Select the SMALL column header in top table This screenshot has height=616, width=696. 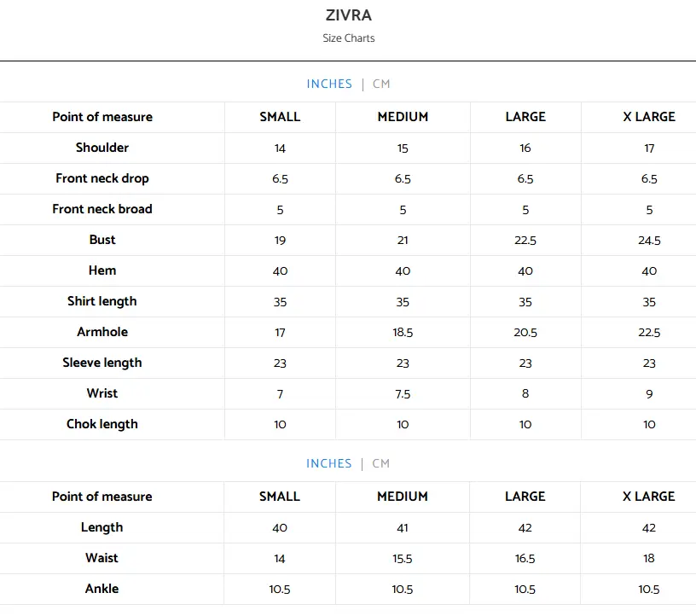[x=280, y=117]
